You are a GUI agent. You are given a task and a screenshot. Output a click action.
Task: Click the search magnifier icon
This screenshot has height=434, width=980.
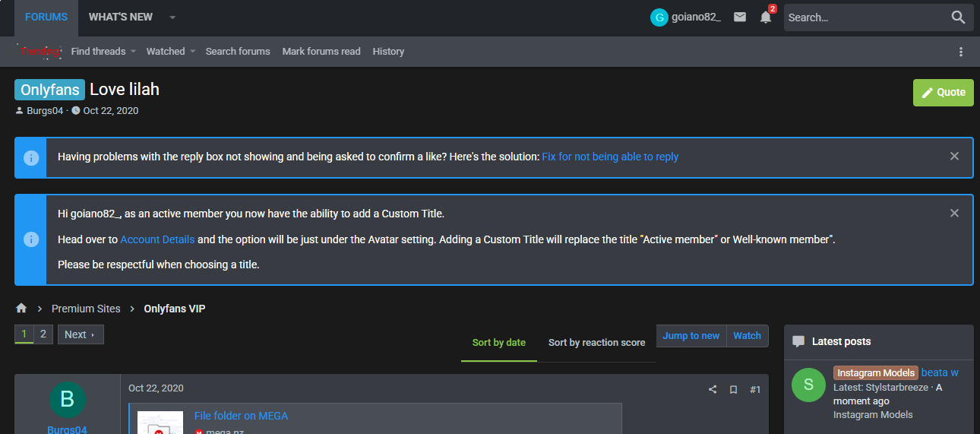(958, 17)
